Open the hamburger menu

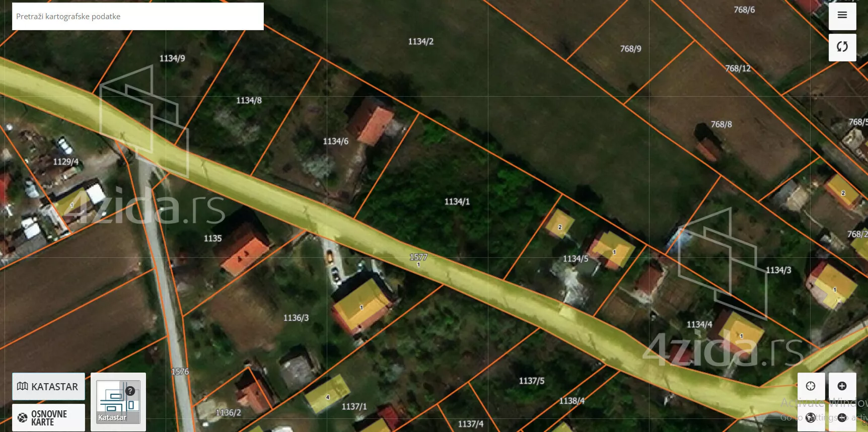pyautogui.click(x=842, y=15)
